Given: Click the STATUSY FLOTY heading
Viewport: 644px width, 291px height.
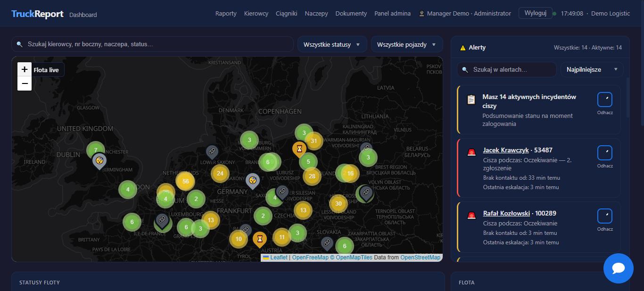Looking at the screenshot, I should tap(40, 283).
